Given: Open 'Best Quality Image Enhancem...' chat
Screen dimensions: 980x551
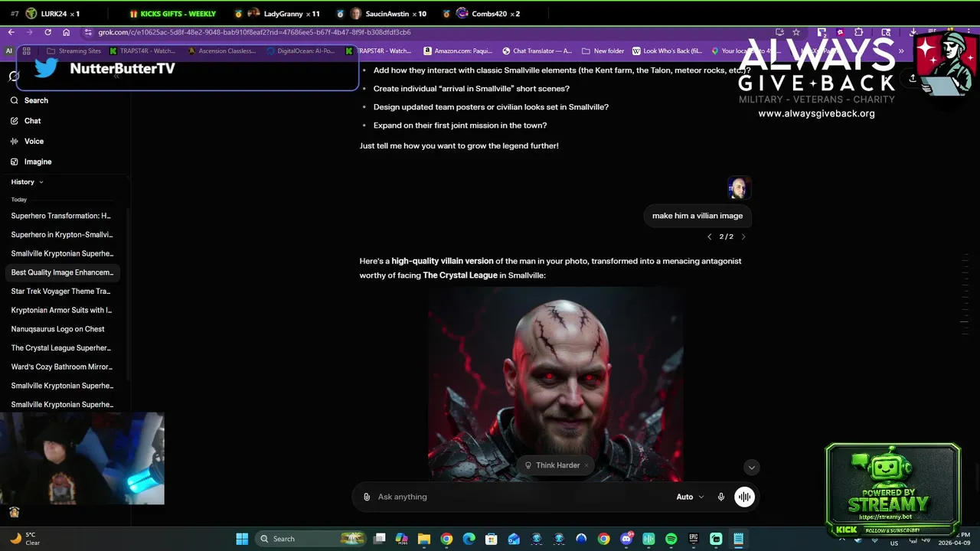Looking at the screenshot, I should (61, 272).
